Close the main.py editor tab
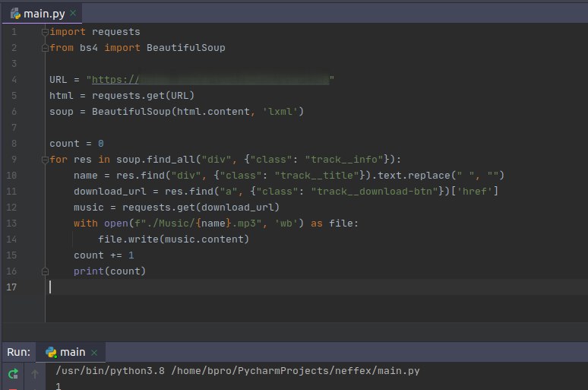The width and height of the screenshot is (588, 390). pyautogui.click(x=74, y=14)
